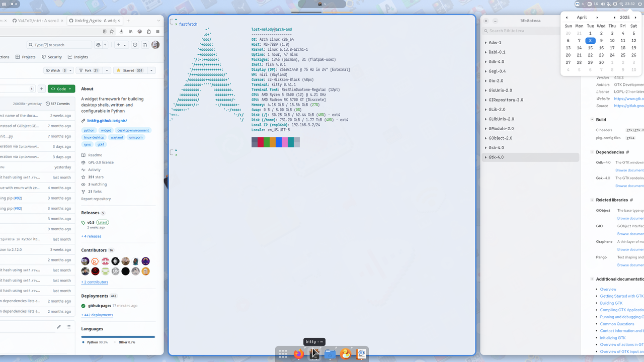The image size is (644, 362).
Task: Click the GitHub 'Type / to search' field
Action: [59, 45]
